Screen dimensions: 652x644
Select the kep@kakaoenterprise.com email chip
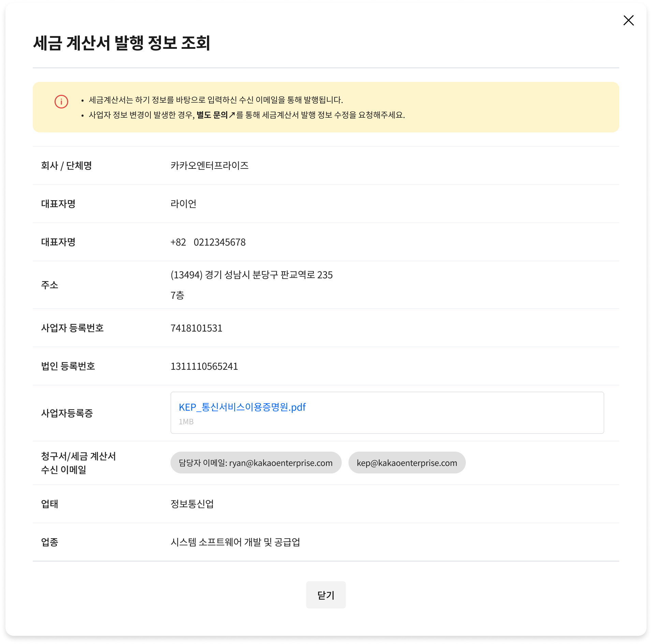[x=407, y=463]
